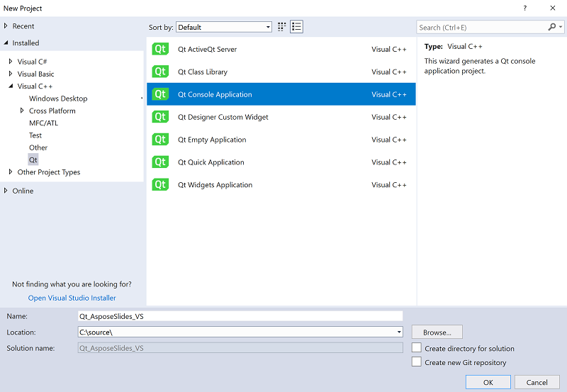Image resolution: width=567 pixels, height=392 pixels.
Task: Open the Location path dropdown arrow
Action: [x=399, y=332]
